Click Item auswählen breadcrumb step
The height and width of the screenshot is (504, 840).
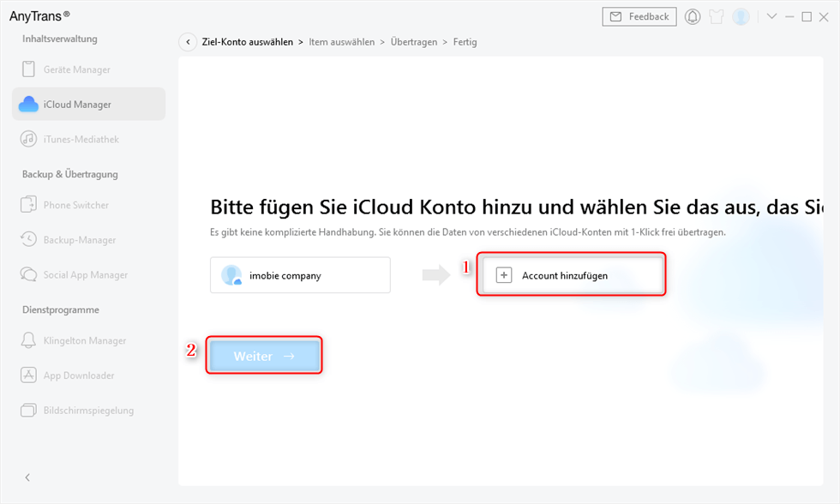pyautogui.click(x=342, y=42)
